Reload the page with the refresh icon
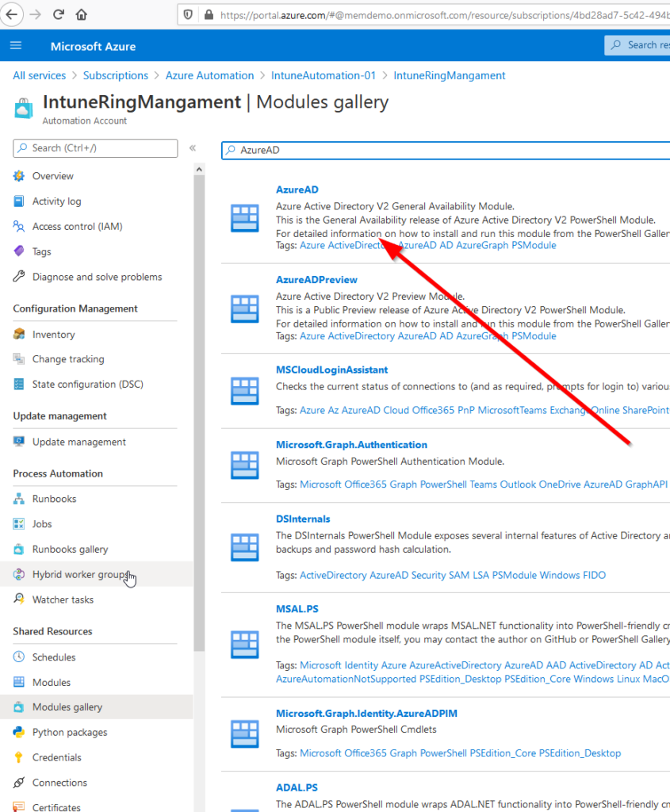Screen dimensions: 670x812 click(x=59, y=14)
